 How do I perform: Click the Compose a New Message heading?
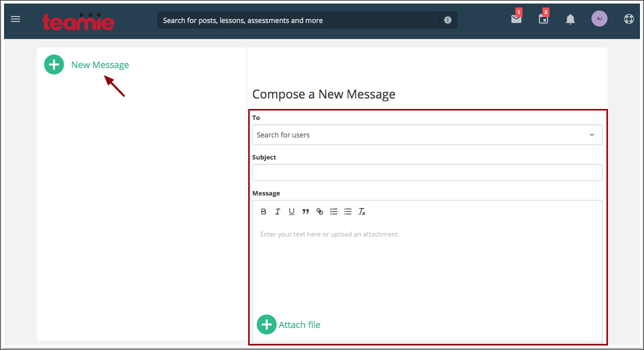click(324, 94)
